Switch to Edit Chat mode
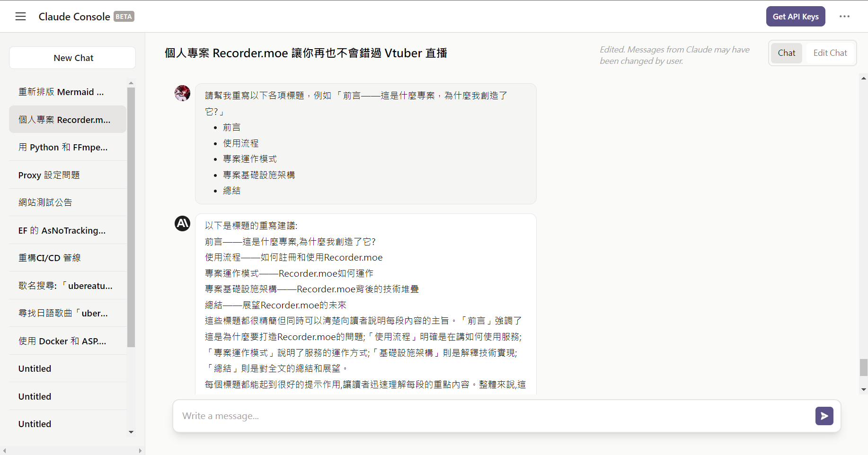The image size is (868, 455). coord(830,53)
